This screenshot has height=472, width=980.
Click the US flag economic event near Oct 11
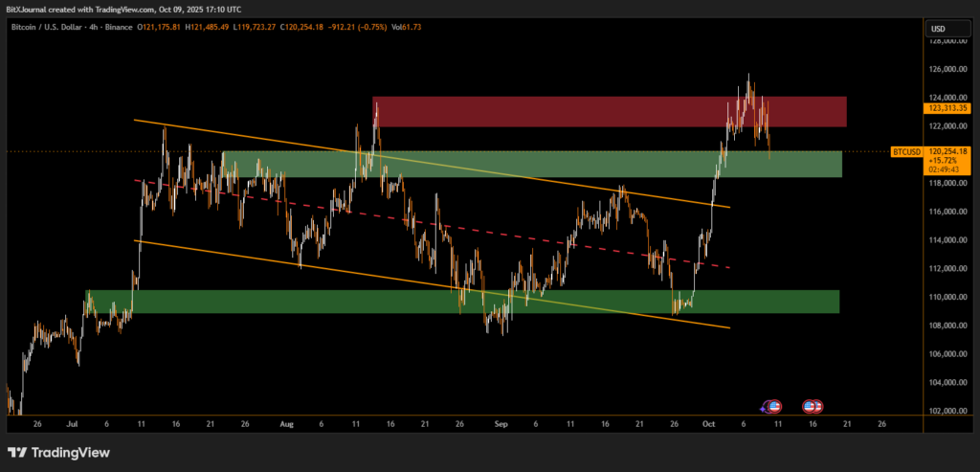click(773, 406)
